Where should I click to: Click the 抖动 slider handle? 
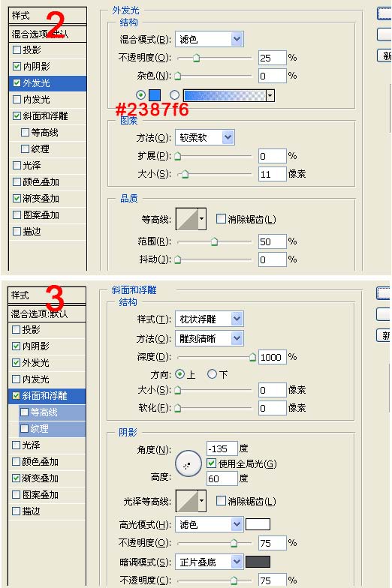pyautogui.click(x=177, y=259)
